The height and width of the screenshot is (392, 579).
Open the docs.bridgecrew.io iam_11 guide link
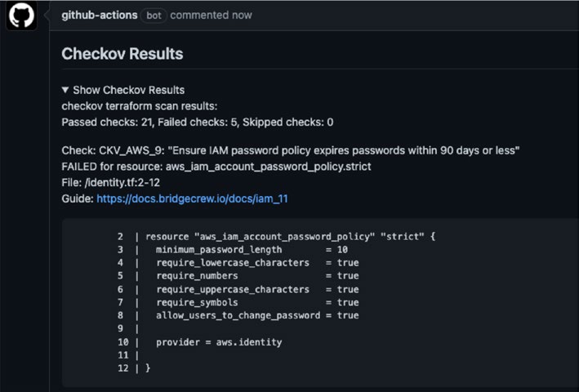pyautogui.click(x=192, y=198)
